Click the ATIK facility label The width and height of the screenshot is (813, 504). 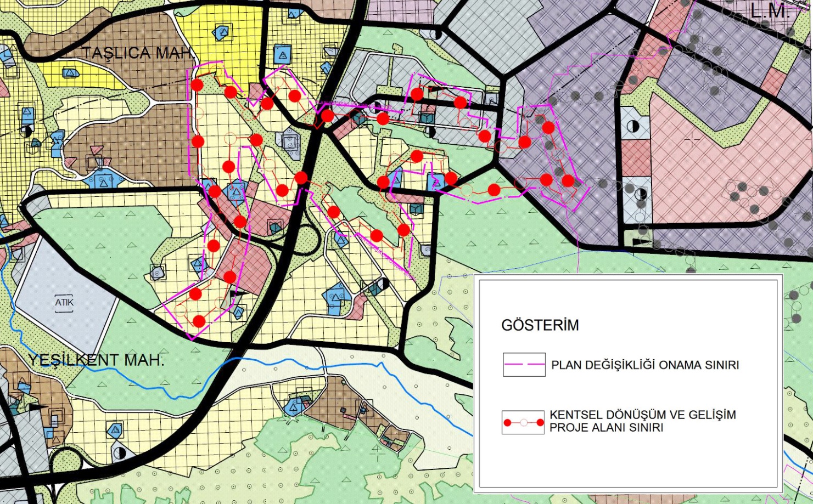[64, 302]
